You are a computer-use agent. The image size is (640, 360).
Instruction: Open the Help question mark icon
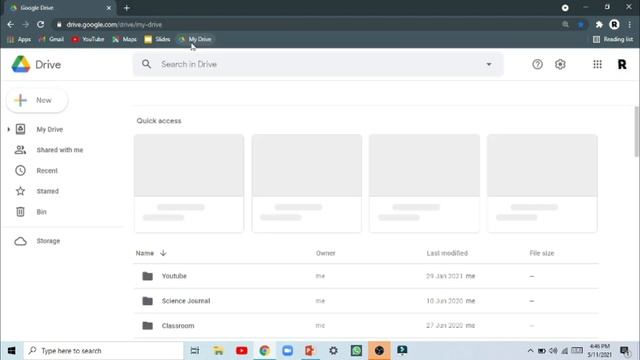click(537, 64)
